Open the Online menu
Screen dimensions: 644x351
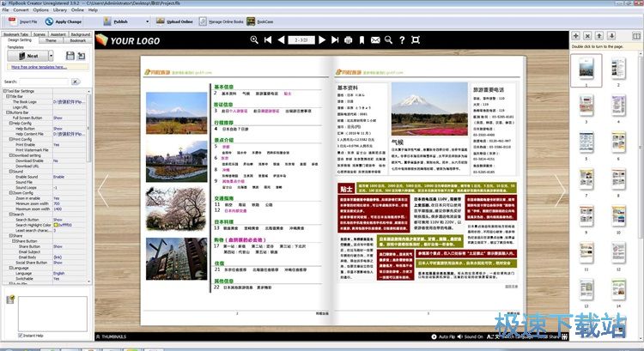pos(77,9)
